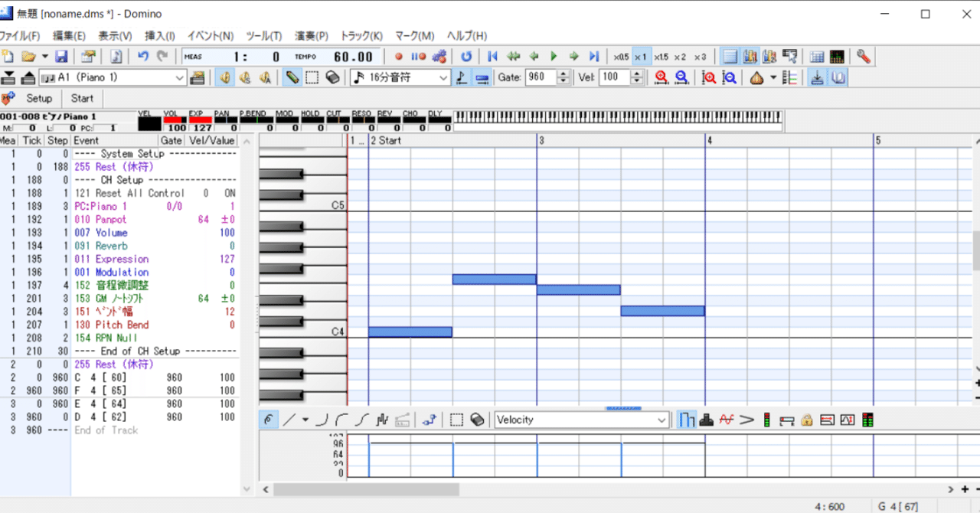
Task: Open the 編集(E) menu
Action: (69, 36)
